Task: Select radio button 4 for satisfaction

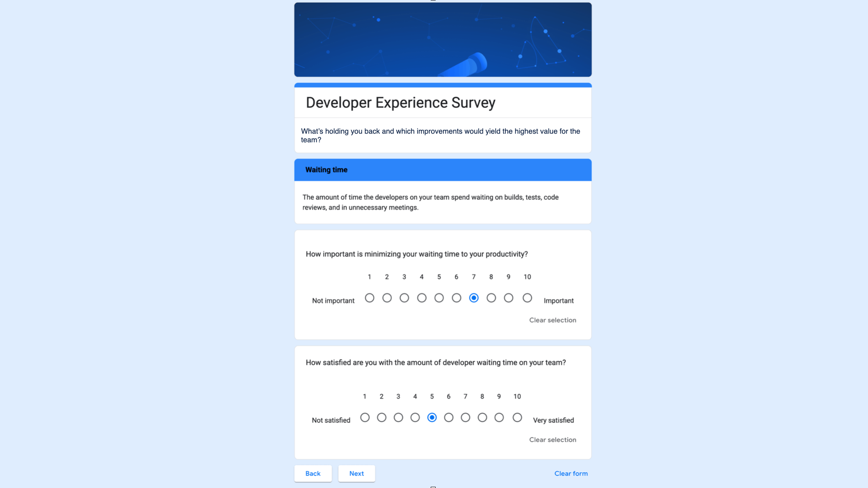Action: click(415, 417)
